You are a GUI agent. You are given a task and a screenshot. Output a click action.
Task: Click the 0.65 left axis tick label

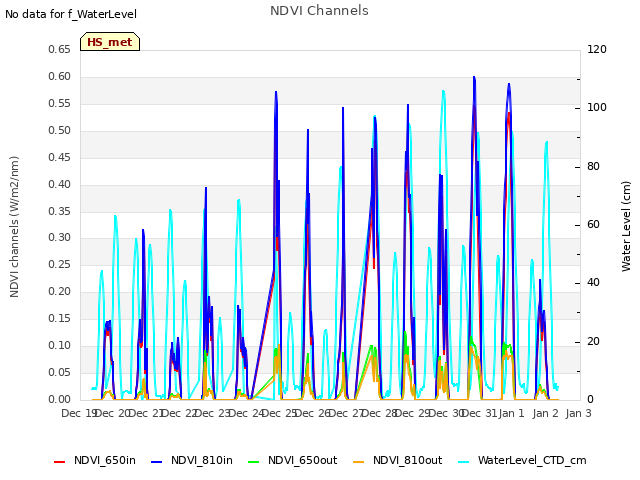coord(59,49)
